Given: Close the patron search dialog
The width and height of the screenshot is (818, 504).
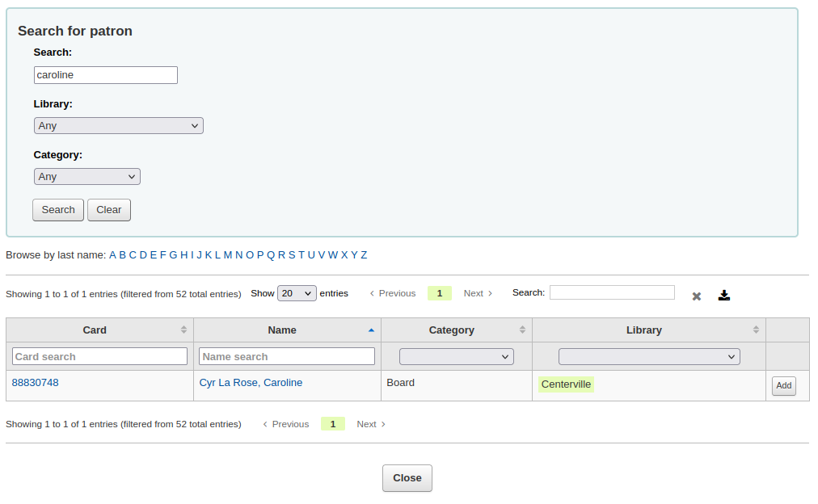Looking at the screenshot, I should pos(407,477).
